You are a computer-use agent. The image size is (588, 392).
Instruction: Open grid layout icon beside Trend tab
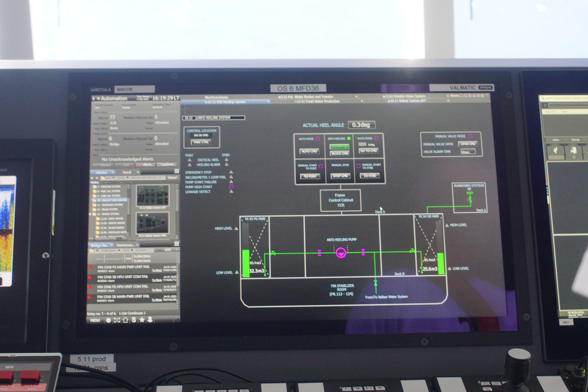pos(177,171)
